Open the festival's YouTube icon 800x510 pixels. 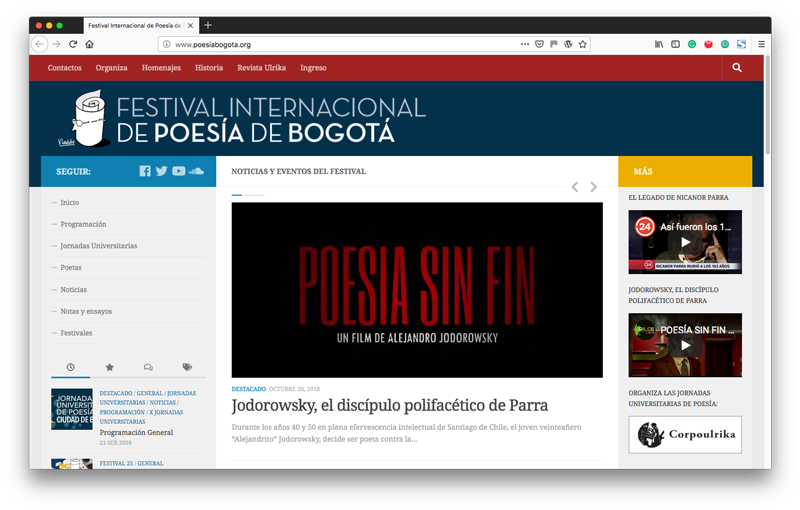coord(179,171)
